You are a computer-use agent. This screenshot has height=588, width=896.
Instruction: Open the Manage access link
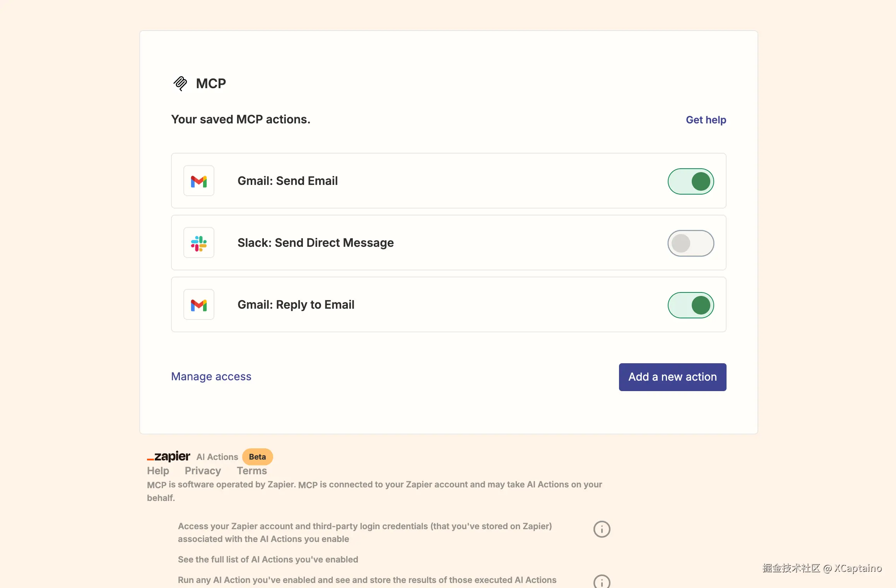coord(211,376)
